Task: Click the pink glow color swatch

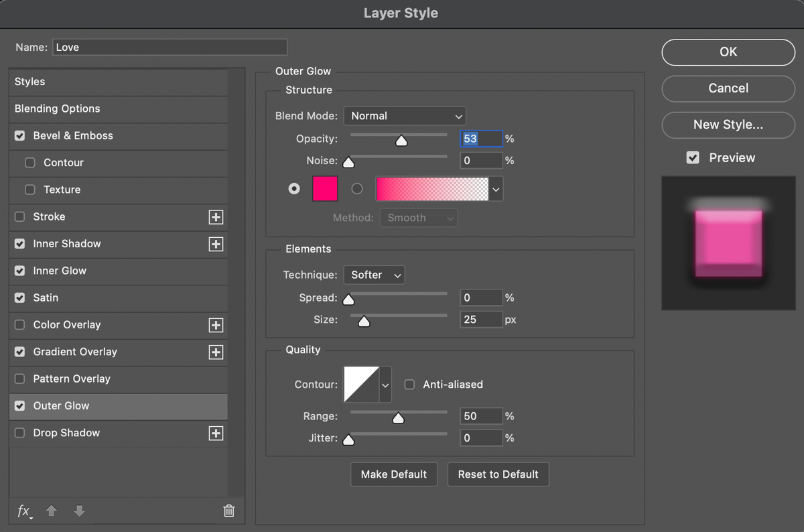Action: (x=324, y=189)
